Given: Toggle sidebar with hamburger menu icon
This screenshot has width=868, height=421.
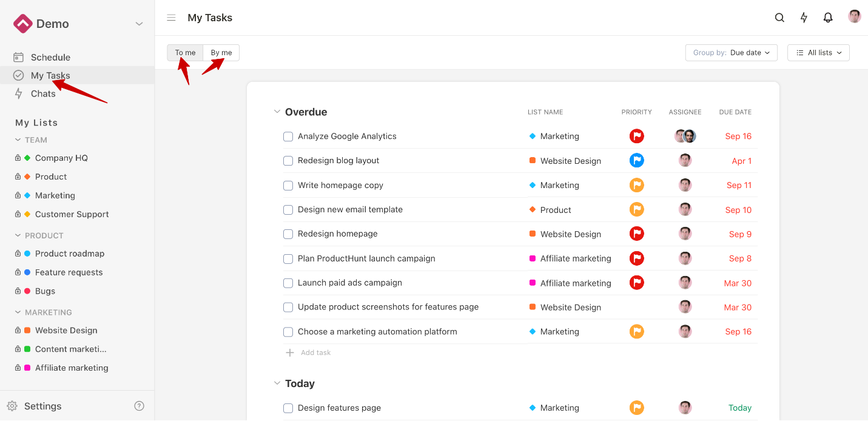Looking at the screenshot, I should [x=171, y=18].
